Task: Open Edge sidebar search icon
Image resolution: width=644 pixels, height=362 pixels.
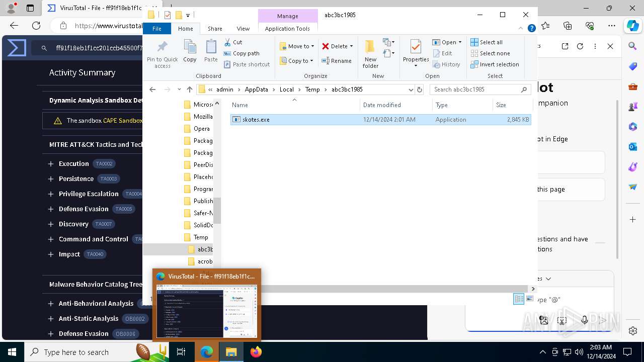Action: pos(633,46)
